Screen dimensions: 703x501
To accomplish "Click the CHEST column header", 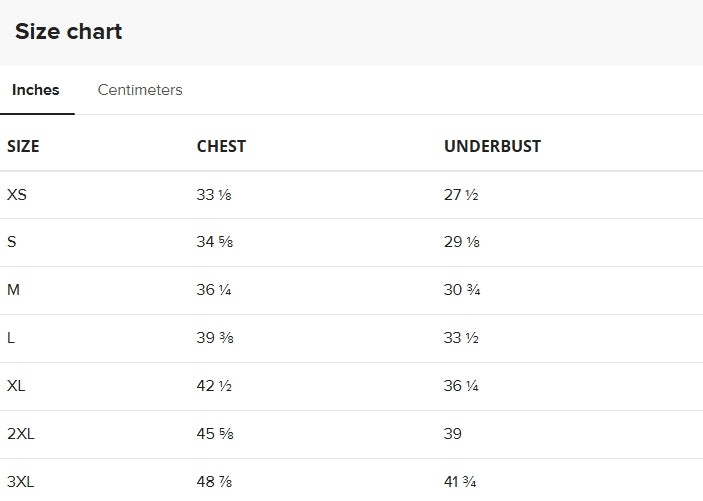I will (221, 146).
